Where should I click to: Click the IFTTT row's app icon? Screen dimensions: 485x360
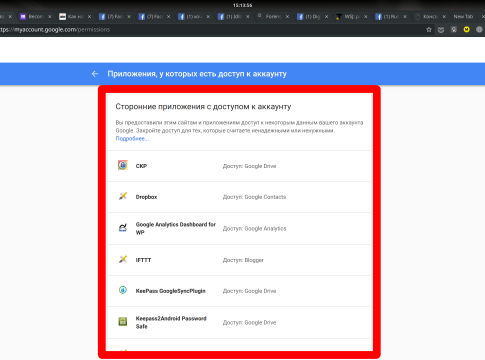[x=123, y=259]
